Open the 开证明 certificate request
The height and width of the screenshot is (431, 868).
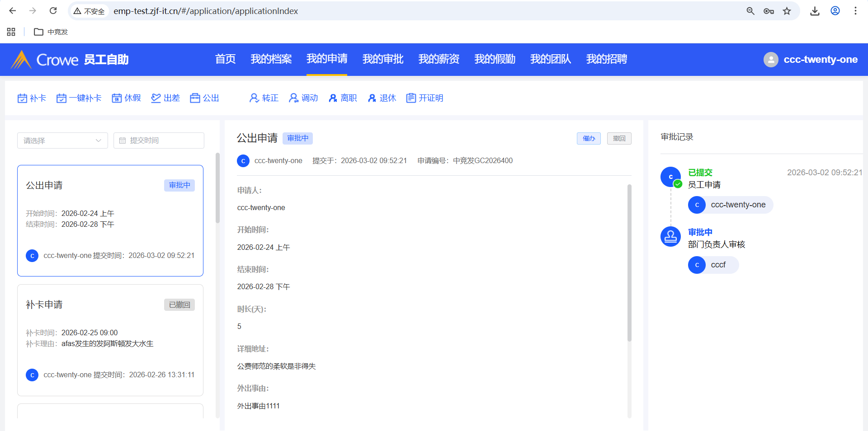425,98
